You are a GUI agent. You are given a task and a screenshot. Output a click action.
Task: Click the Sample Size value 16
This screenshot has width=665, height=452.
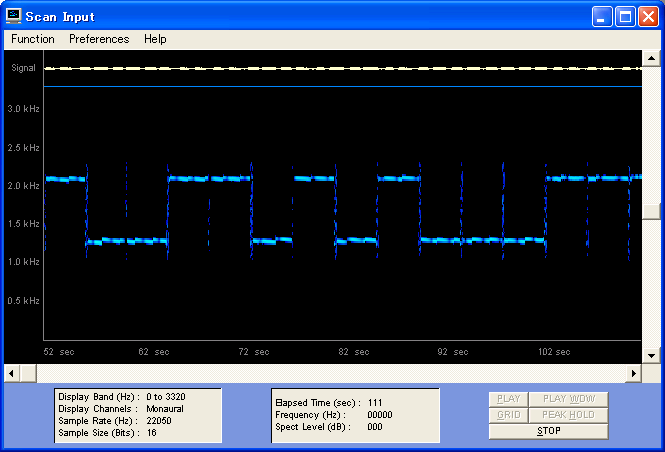tap(151, 433)
